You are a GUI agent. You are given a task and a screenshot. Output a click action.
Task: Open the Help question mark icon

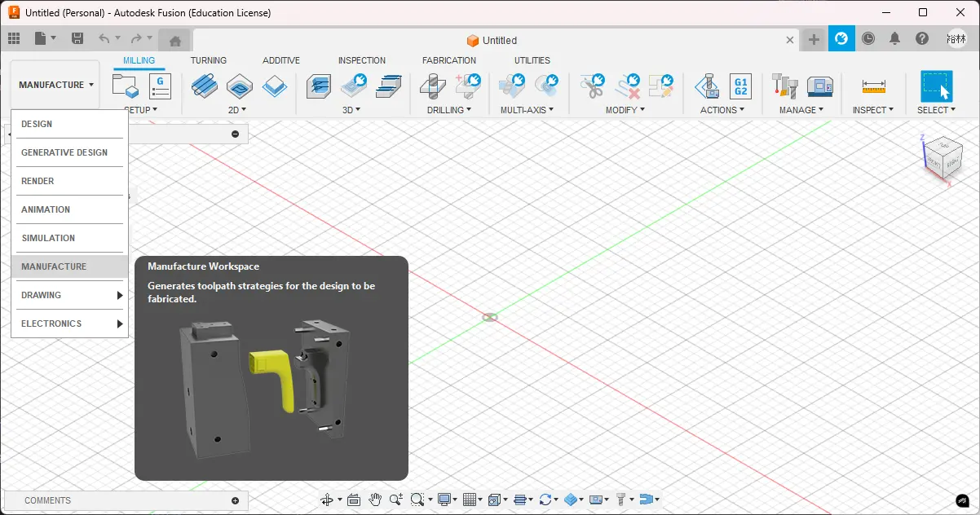point(921,38)
